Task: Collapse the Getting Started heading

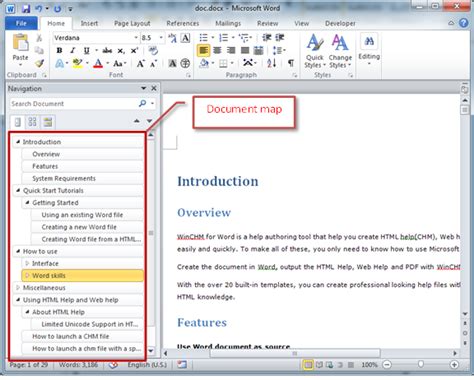Action: (27, 203)
